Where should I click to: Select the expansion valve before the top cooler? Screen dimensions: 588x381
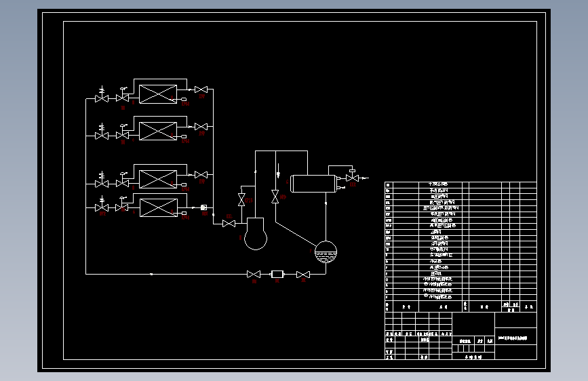pyautogui.click(x=123, y=95)
